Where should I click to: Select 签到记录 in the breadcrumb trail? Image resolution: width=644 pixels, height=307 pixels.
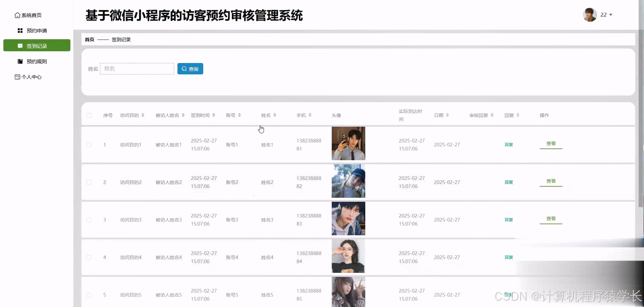121,39
